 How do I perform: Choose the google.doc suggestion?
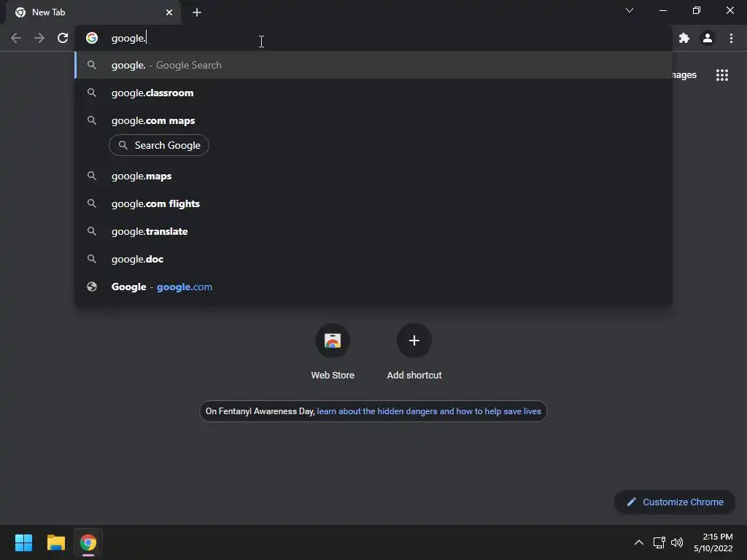(374, 259)
